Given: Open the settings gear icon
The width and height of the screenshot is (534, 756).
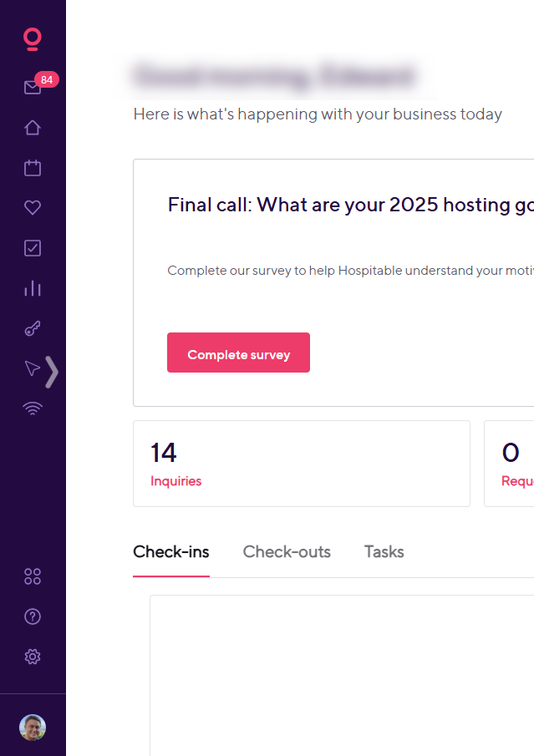Looking at the screenshot, I should (33, 657).
